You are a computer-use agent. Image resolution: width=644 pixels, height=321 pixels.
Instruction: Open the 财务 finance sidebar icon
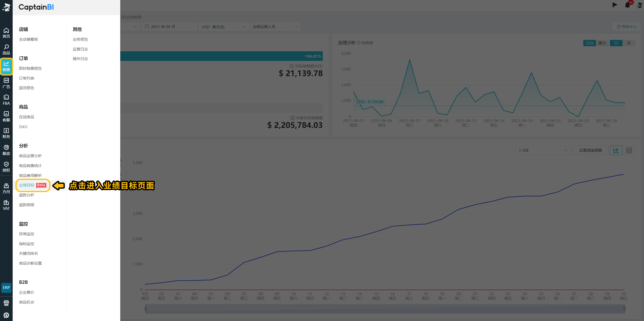pos(6,133)
